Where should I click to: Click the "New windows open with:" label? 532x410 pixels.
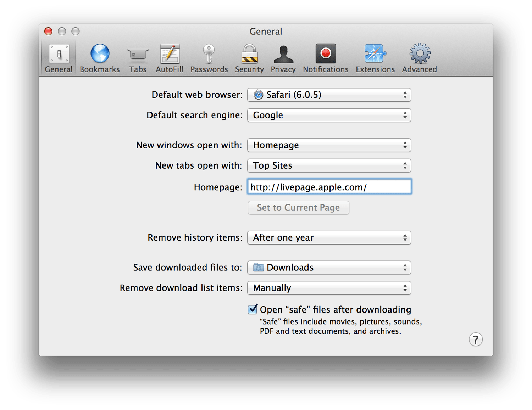pyautogui.click(x=189, y=145)
